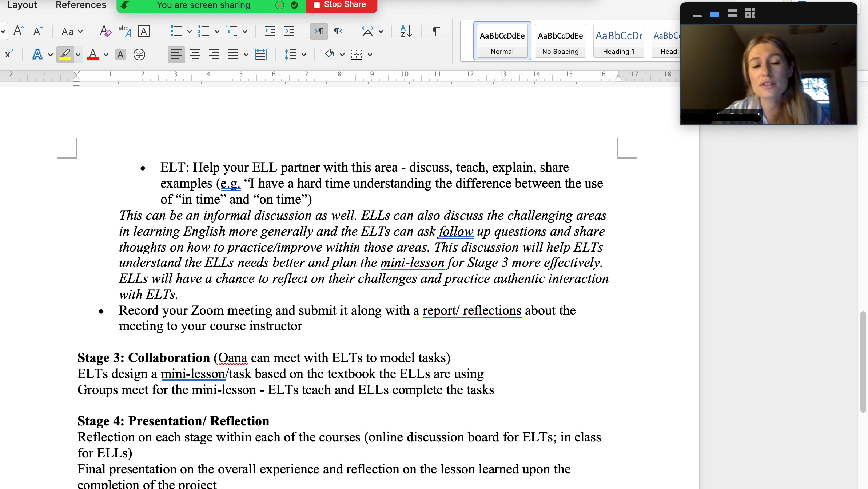Expand the bullet list style dropdown
The width and height of the screenshot is (868, 489).
pos(190,32)
